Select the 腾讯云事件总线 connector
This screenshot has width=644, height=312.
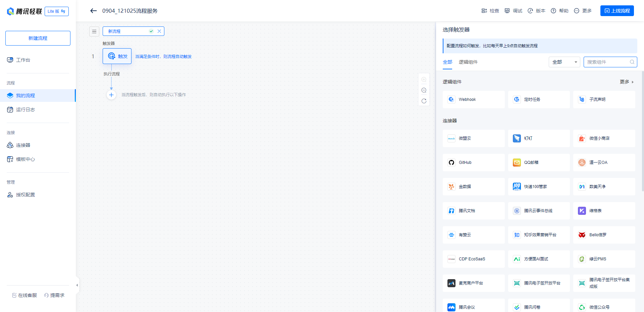[539, 211]
